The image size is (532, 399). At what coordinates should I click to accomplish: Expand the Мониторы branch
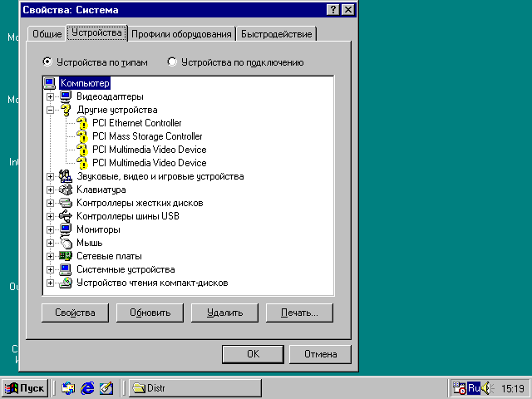coord(50,229)
